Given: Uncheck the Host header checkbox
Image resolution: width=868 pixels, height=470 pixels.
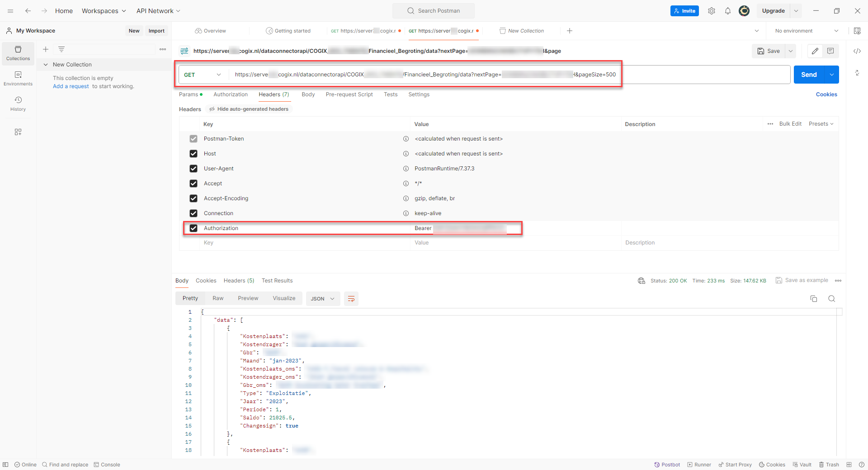Looking at the screenshot, I should pyautogui.click(x=193, y=154).
